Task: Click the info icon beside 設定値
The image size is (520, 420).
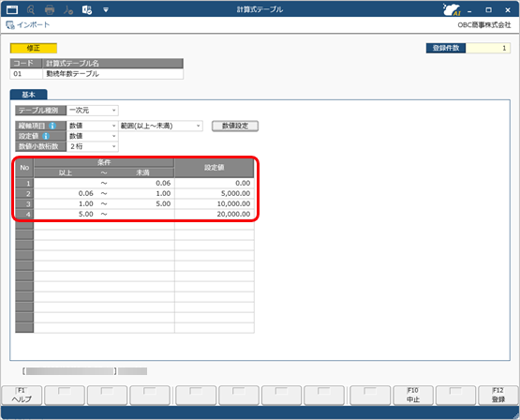Action: tap(46, 136)
